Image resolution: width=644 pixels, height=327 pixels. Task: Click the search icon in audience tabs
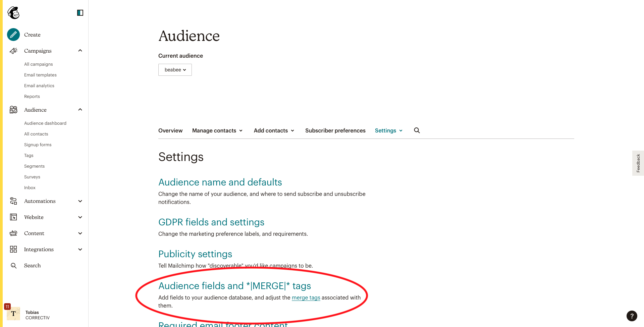(417, 130)
